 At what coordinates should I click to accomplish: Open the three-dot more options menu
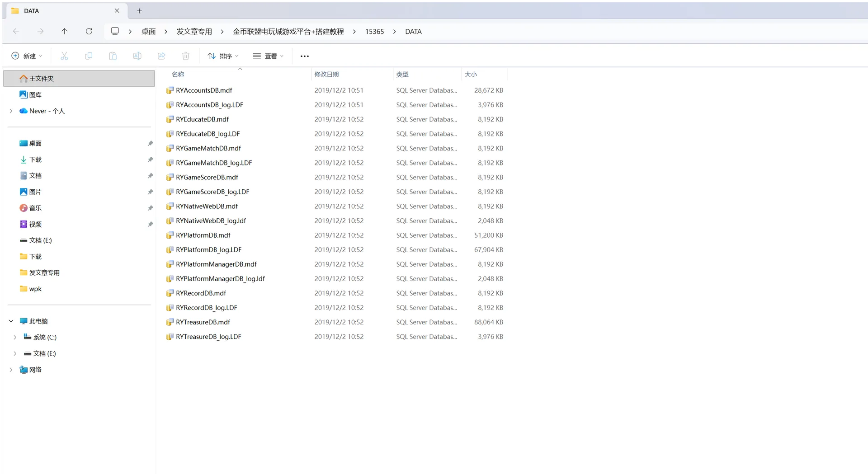pyautogui.click(x=305, y=56)
